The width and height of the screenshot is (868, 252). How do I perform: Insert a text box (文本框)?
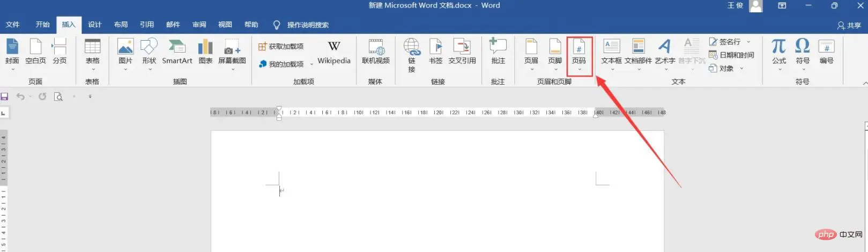[x=612, y=54]
